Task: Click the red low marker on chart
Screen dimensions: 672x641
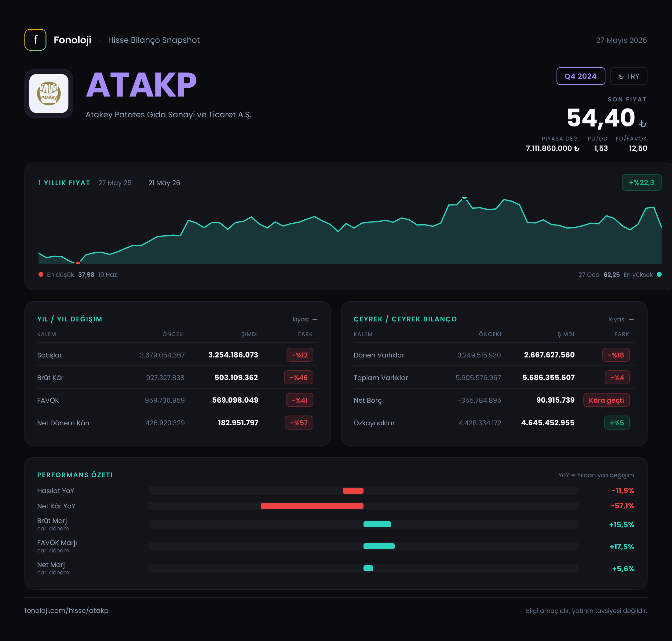Action: (x=78, y=263)
